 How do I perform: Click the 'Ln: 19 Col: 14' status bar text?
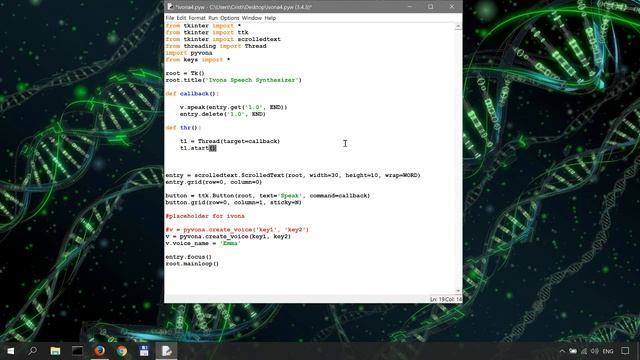446,299
